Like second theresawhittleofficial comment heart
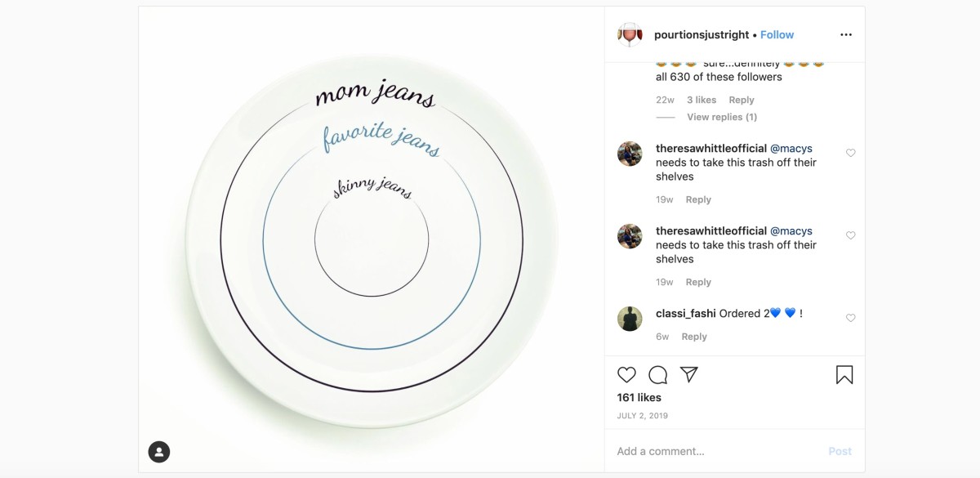 850,235
